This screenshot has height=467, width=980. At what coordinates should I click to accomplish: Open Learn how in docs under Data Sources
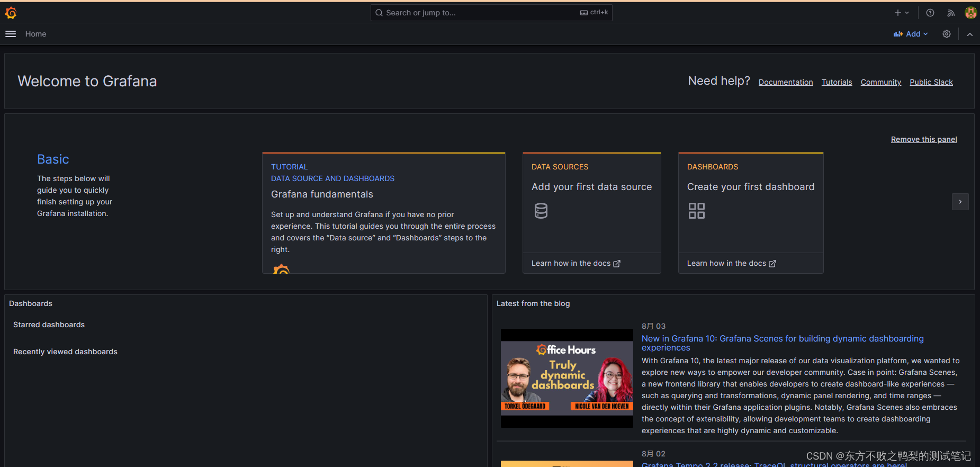coord(576,263)
